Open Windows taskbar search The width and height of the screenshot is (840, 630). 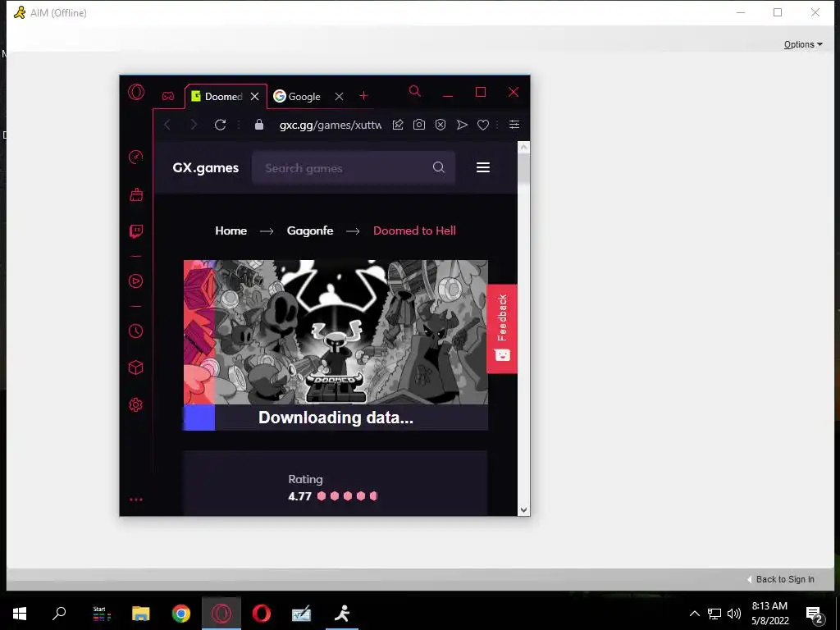click(x=59, y=614)
